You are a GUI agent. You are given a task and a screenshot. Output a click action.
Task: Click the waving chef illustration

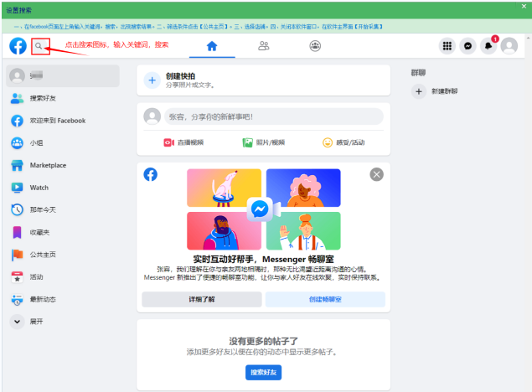click(303, 231)
